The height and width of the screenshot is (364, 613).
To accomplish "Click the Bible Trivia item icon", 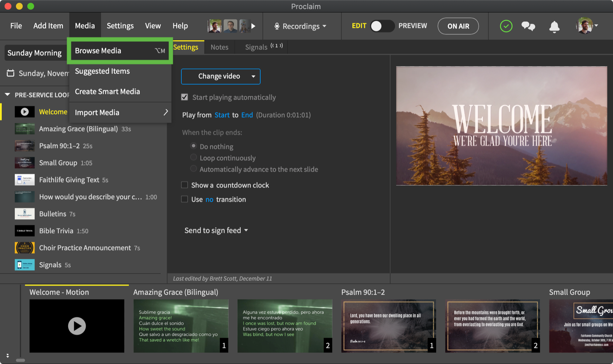I will (x=25, y=231).
